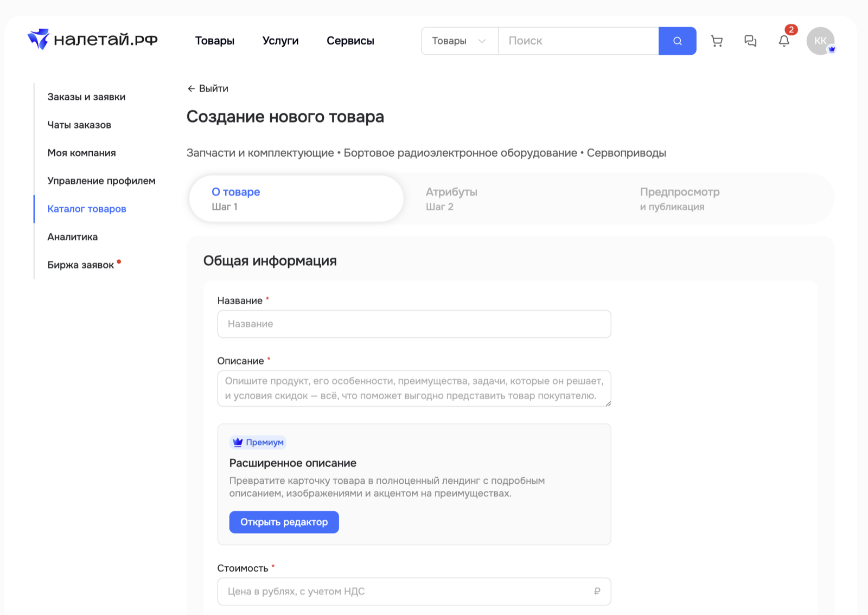Click the Выйти back link
The width and height of the screenshot is (868, 615).
coord(208,88)
